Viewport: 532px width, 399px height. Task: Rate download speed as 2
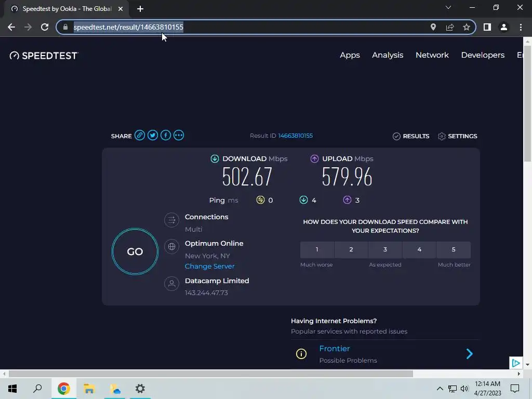point(351,250)
